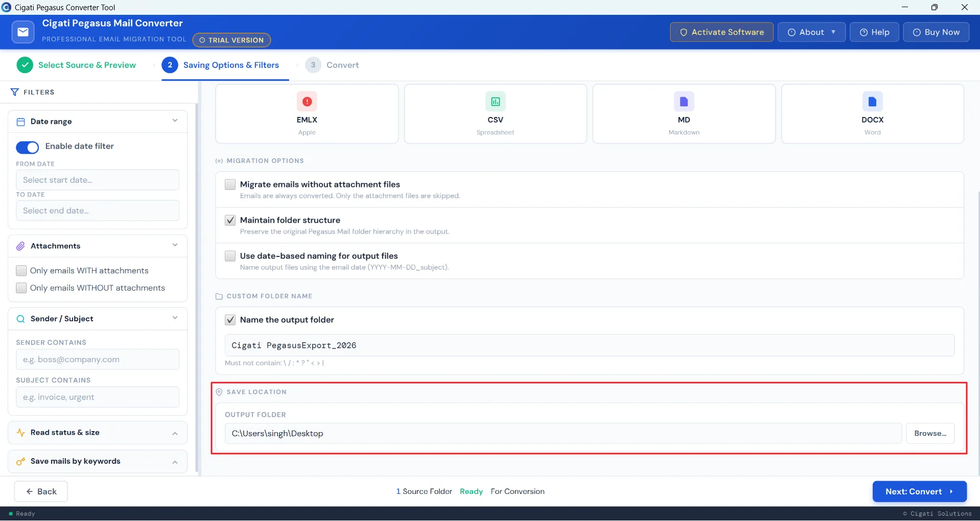Click the "Cigati Solutions" copyright text

coord(937,514)
